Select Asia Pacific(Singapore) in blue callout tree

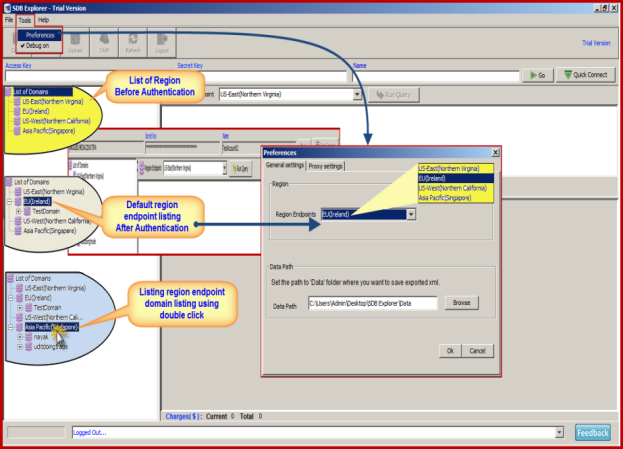tap(52, 327)
